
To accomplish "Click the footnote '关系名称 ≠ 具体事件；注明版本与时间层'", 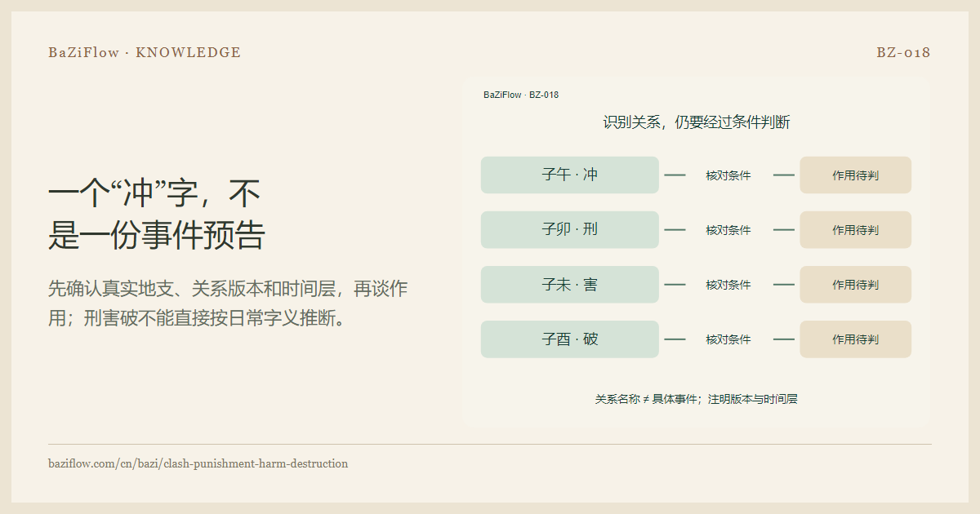I will [x=696, y=399].
